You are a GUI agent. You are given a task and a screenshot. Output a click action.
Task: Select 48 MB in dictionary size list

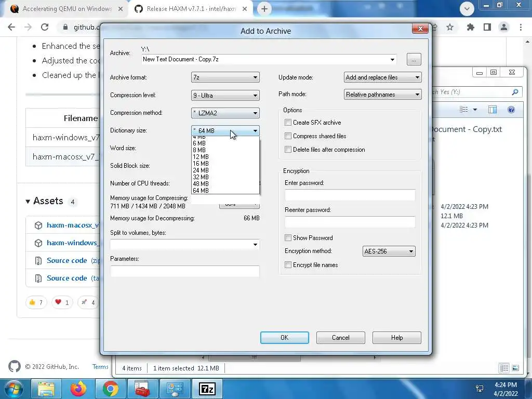pos(225,184)
